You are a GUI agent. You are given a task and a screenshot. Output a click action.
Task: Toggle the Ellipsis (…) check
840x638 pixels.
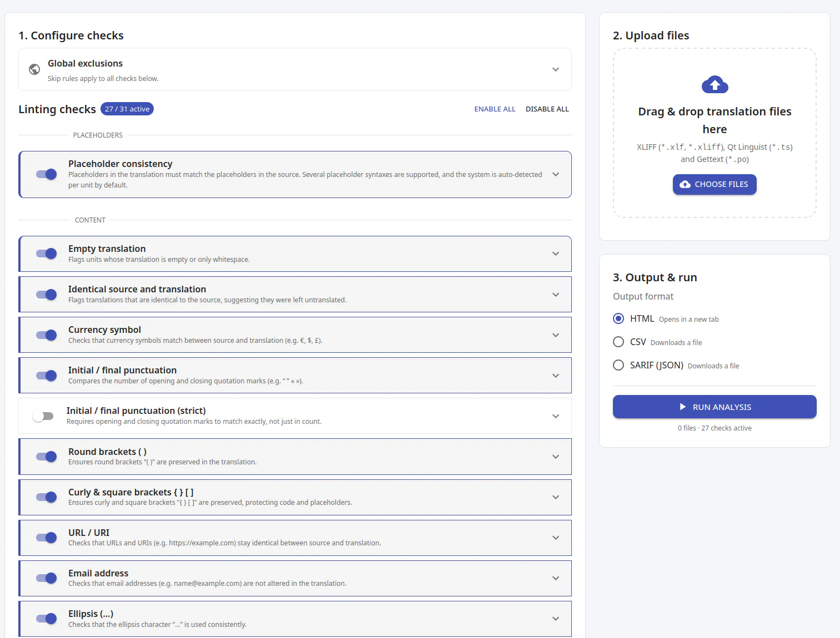(x=47, y=619)
